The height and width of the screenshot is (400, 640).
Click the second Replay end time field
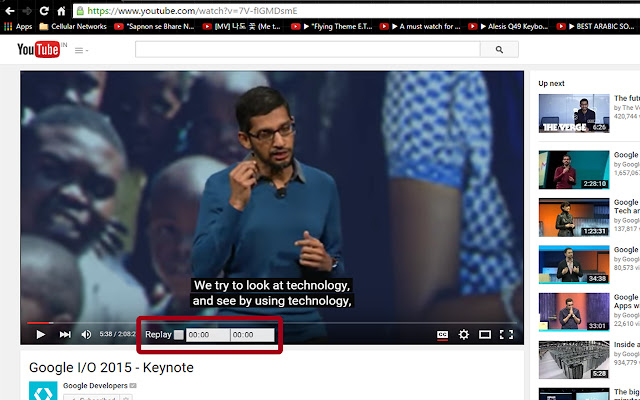click(252, 335)
